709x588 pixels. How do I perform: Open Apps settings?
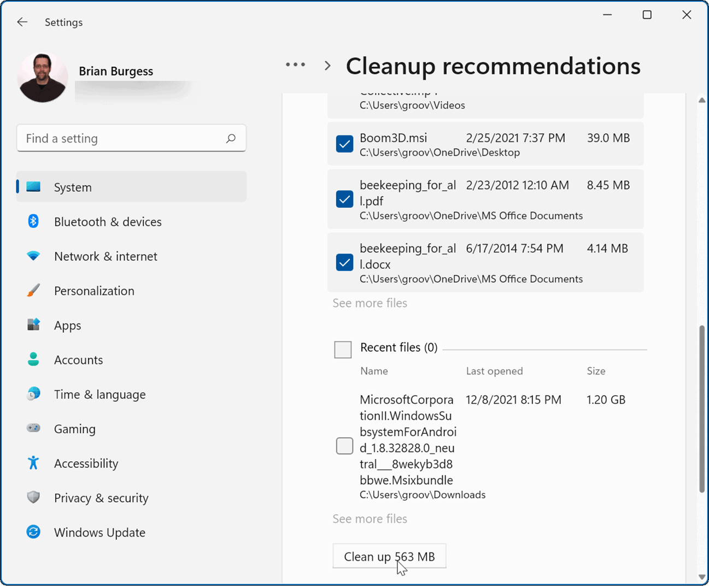[67, 325]
